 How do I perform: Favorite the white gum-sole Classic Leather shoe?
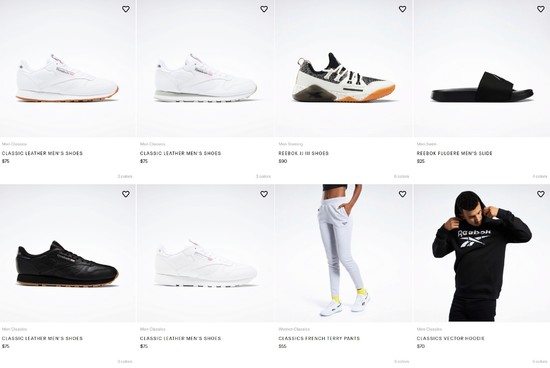126,9
